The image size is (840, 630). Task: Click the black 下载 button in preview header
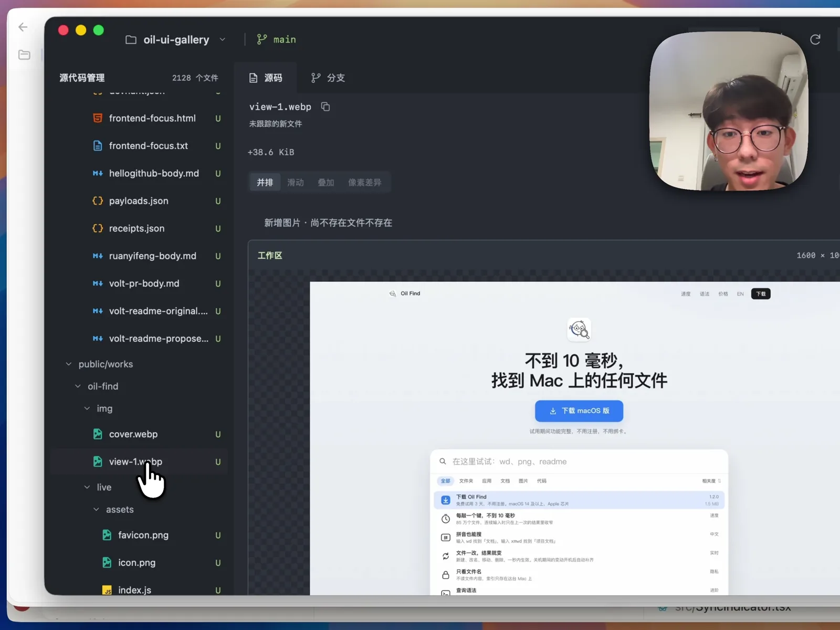click(x=761, y=294)
